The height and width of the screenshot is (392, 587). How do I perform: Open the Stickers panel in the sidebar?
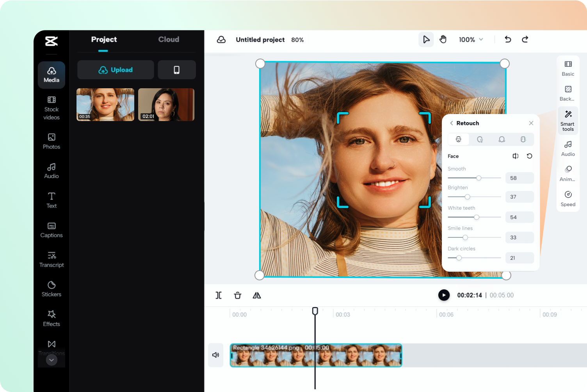pyautogui.click(x=52, y=289)
